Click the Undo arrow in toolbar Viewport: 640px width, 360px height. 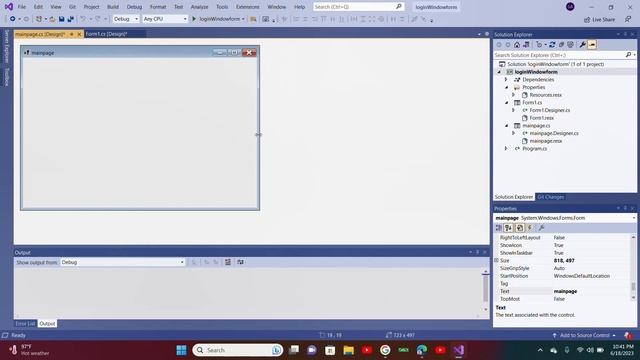tap(83, 19)
